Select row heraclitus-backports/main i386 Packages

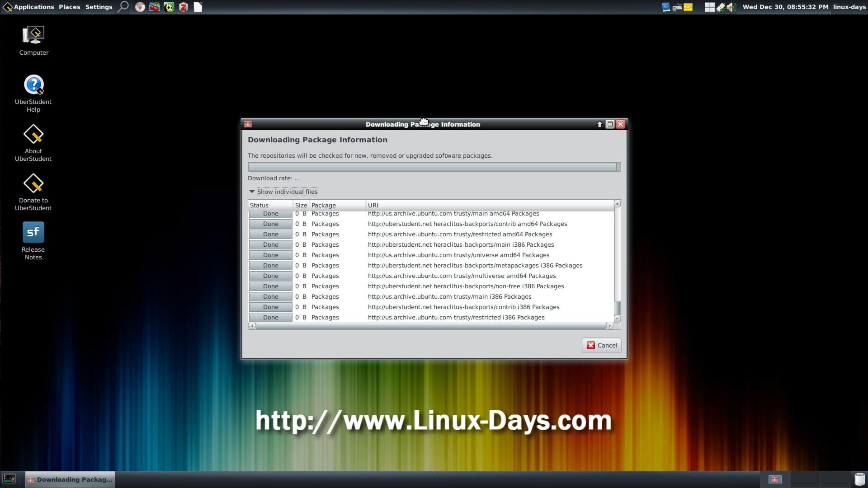[x=431, y=244]
